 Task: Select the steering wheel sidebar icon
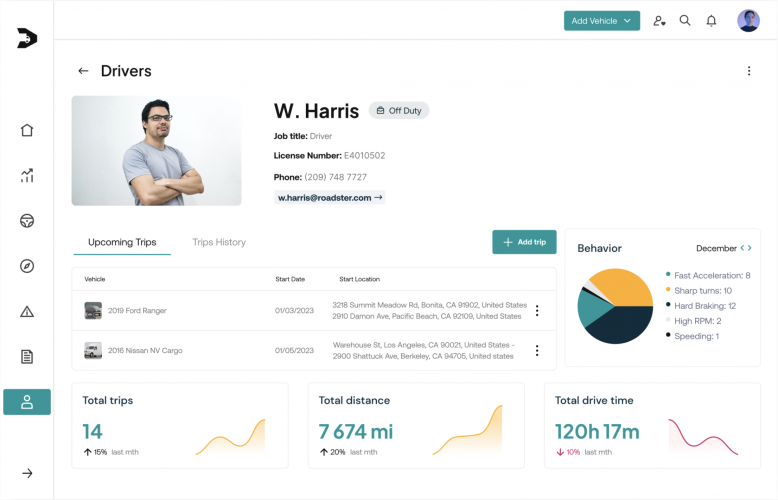click(27, 221)
